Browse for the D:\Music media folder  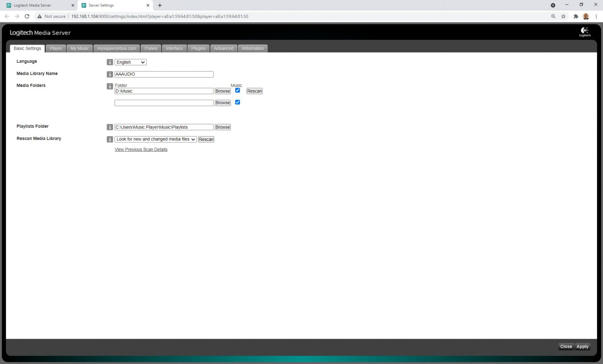click(x=223, y=91)
